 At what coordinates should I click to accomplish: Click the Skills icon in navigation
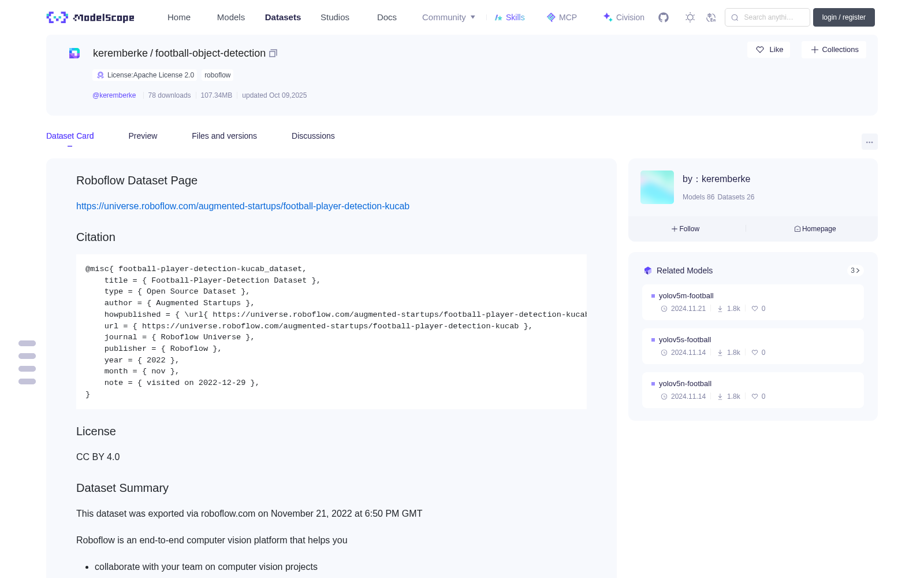coord(498,17)
